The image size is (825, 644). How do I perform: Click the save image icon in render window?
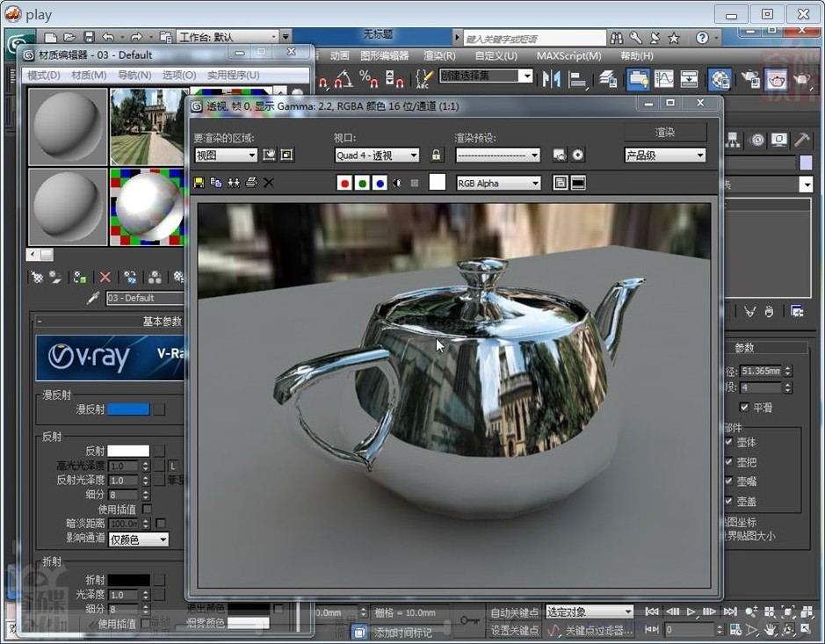[x=199, y=183]
